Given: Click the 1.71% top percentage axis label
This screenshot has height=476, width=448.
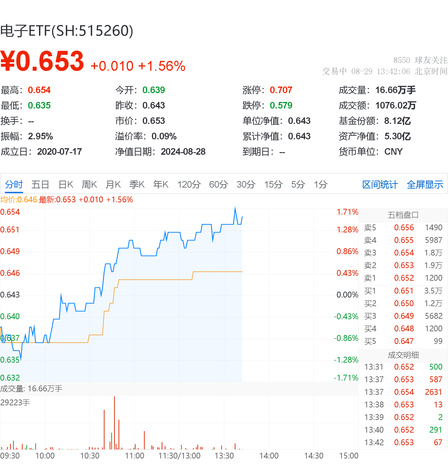Looking at the screenshot, I should coord(347,212).
